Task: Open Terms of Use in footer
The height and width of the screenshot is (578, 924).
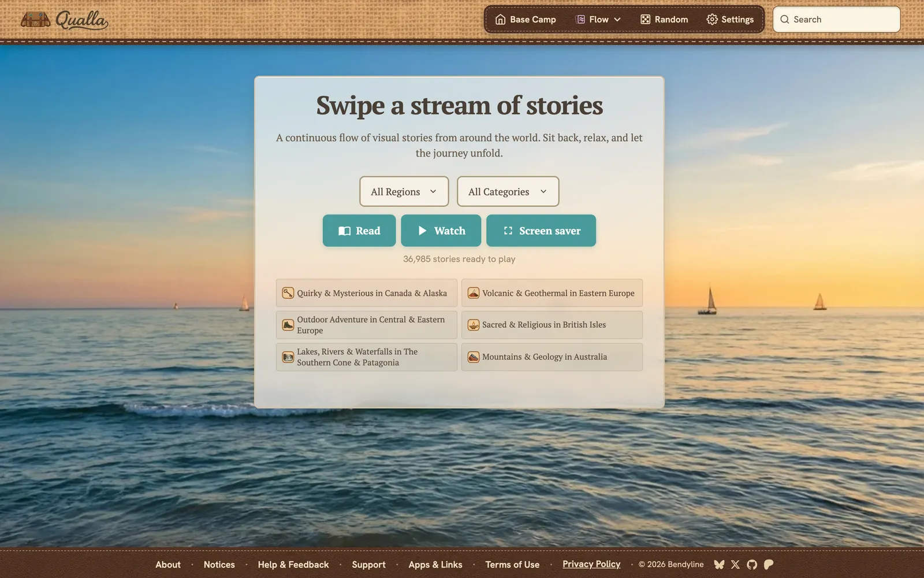Action: [512, 565]
